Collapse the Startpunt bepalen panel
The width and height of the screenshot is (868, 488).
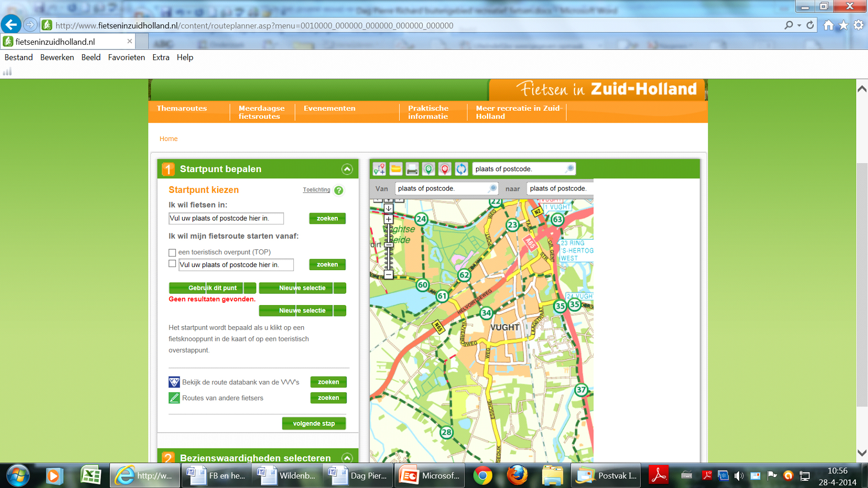click(x=347, y=169)
